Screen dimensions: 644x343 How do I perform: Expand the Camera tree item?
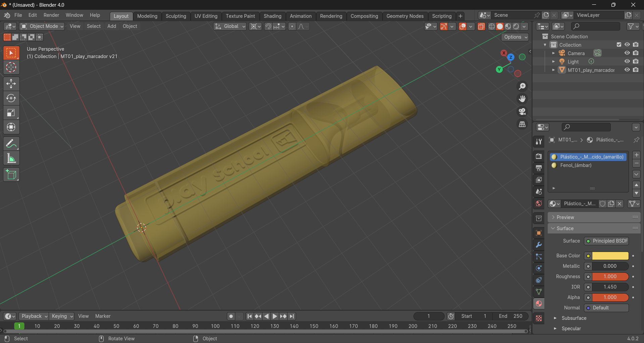[x=553, y=53]
